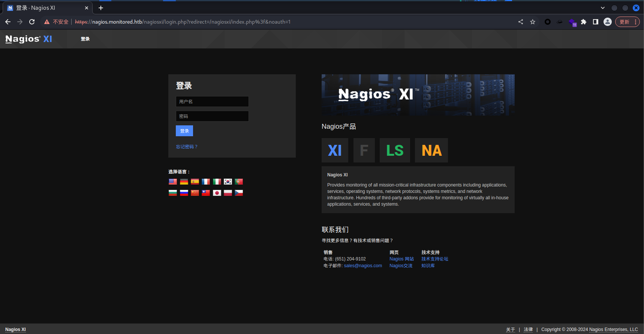Viewport: 644px width, 334px height.
Task: Select the Russian flag language
Action: [184, 193]
